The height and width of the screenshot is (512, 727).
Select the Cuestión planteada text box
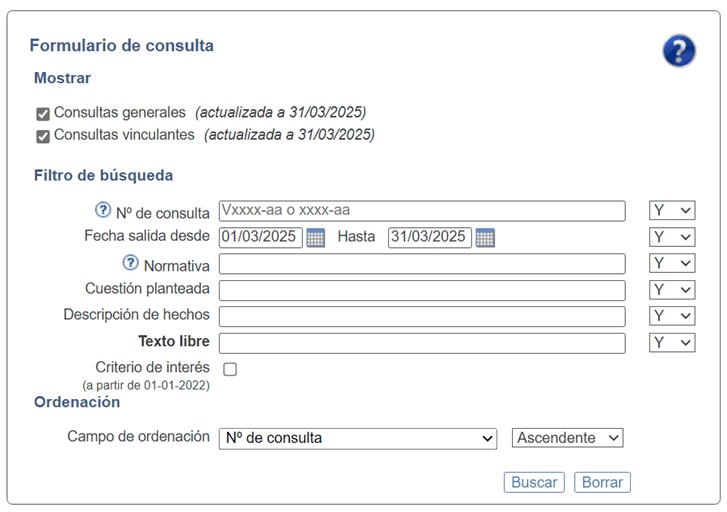pos(421,290)
